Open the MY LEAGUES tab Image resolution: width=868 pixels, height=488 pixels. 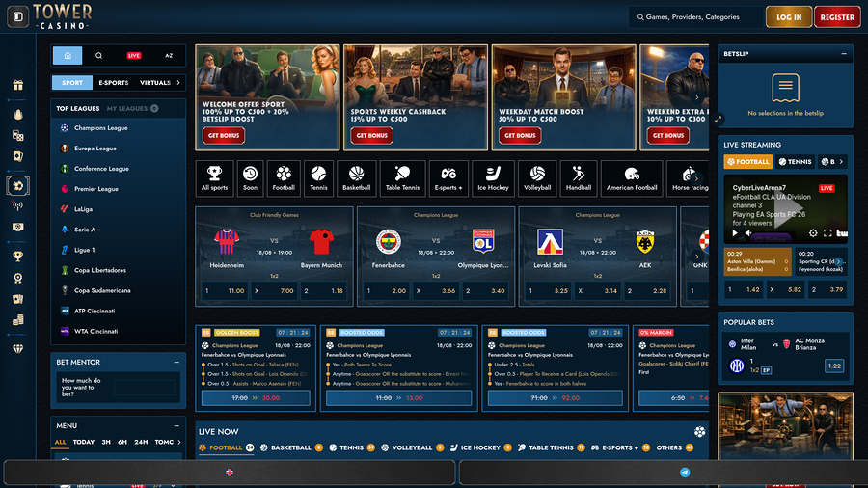click(x=132, y=108)
